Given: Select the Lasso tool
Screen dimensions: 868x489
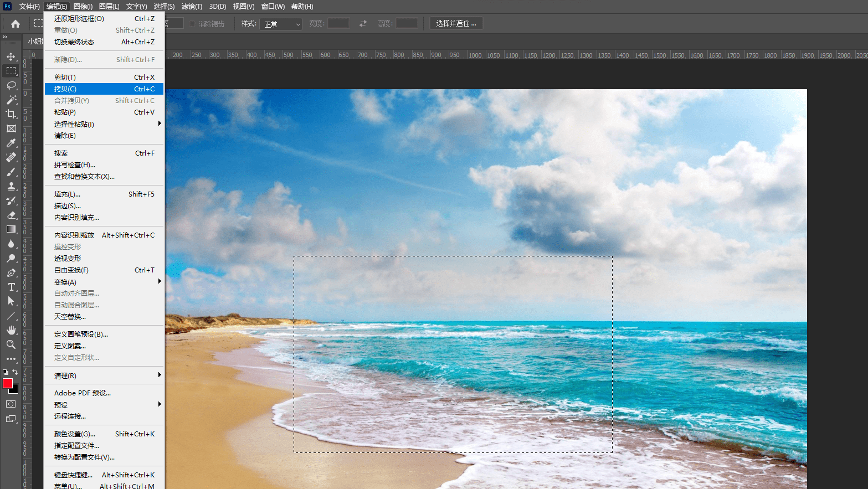Looking at the screenshot, I should click(x=11, y=85).
